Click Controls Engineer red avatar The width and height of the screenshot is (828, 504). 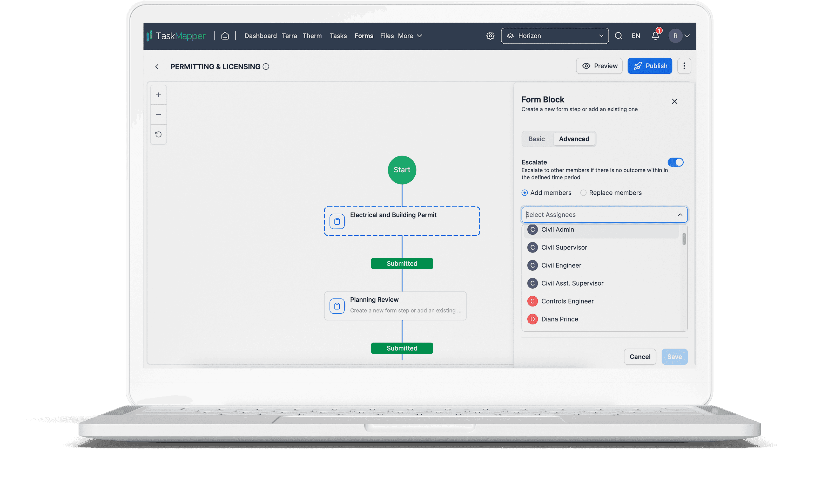[x=532, y=301]
